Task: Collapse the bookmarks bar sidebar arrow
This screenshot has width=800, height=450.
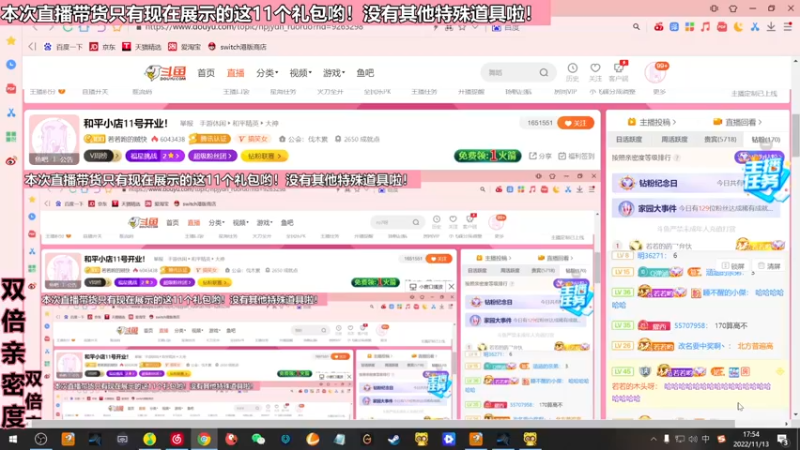Action: 32,47
